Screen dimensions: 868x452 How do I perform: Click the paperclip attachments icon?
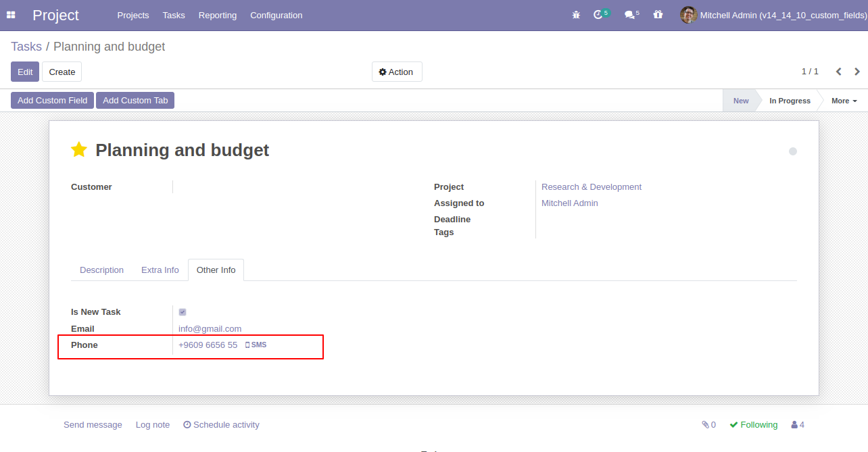[705, 425]
